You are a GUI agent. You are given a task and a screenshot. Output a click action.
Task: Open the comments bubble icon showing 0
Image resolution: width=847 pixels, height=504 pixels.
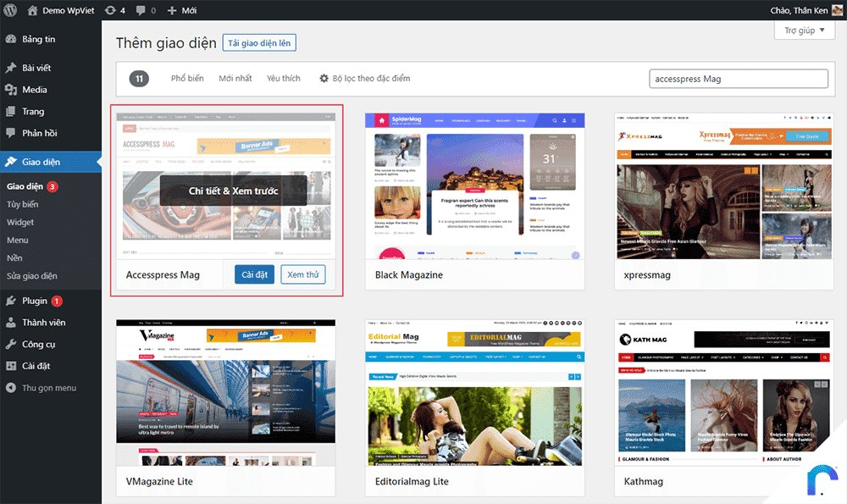[x=141, y=10]
